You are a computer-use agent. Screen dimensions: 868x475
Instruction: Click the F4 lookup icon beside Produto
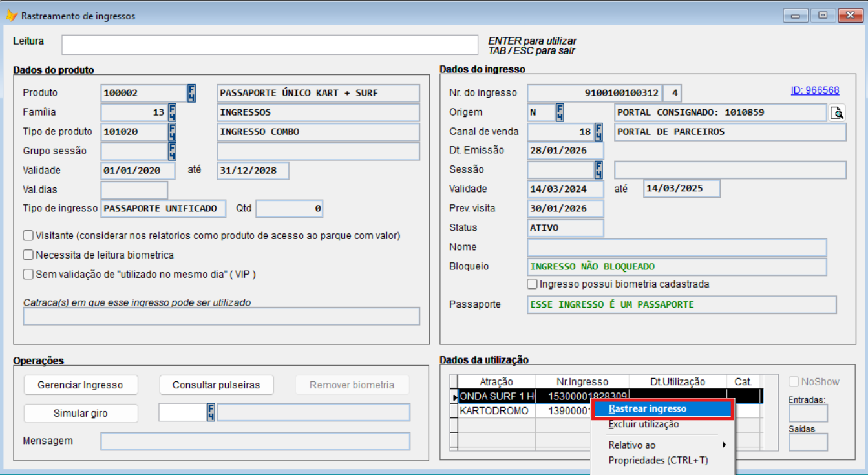(191, 93)
